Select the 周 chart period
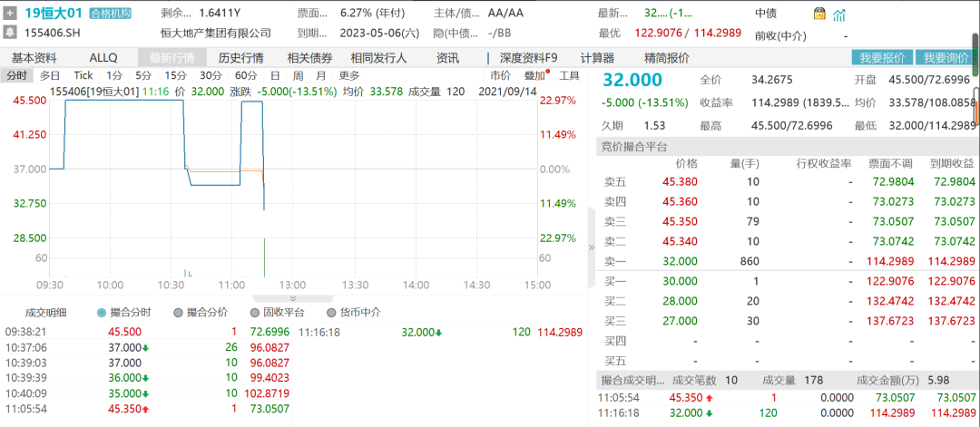 coord(299,75)
